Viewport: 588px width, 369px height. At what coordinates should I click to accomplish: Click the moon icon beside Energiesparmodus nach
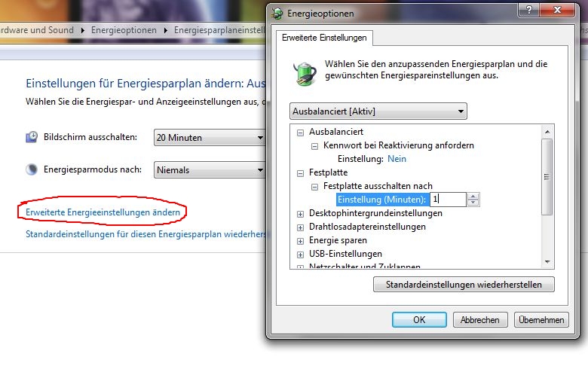point(32,169)
